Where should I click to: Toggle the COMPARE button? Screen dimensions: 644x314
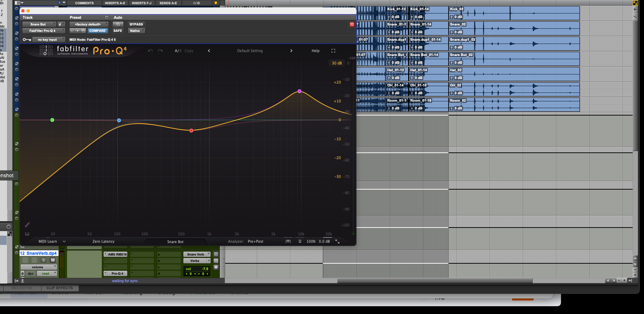[98, 31]
